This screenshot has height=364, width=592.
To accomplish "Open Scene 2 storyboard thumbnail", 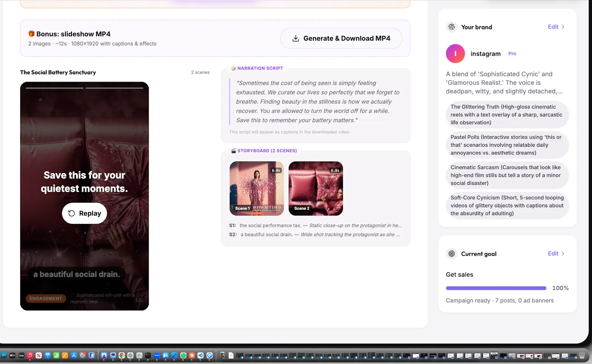I will tap(316, 188).
